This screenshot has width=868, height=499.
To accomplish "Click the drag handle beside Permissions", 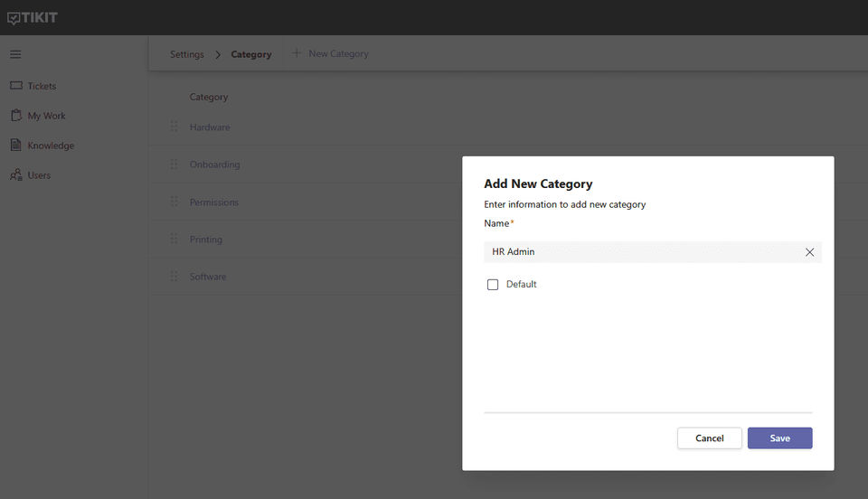I will point(174,202).
